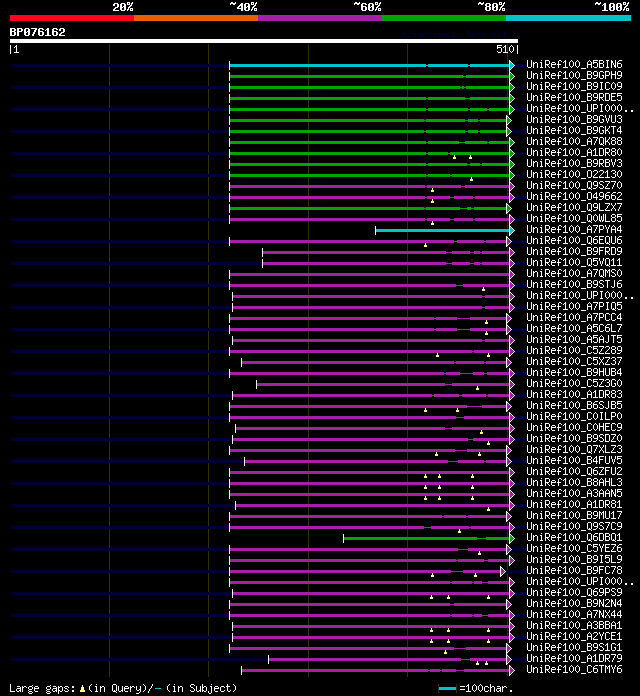Click the purple ~60% identity legend bar
This screenshot has width=640, height=696.
pyautogui.click(x=320, y=18)
